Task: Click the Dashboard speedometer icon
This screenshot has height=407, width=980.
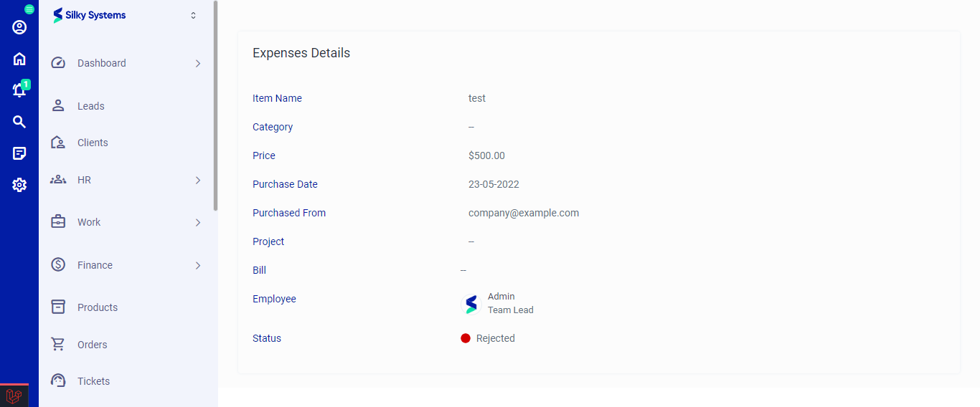Action: point(58,63)
